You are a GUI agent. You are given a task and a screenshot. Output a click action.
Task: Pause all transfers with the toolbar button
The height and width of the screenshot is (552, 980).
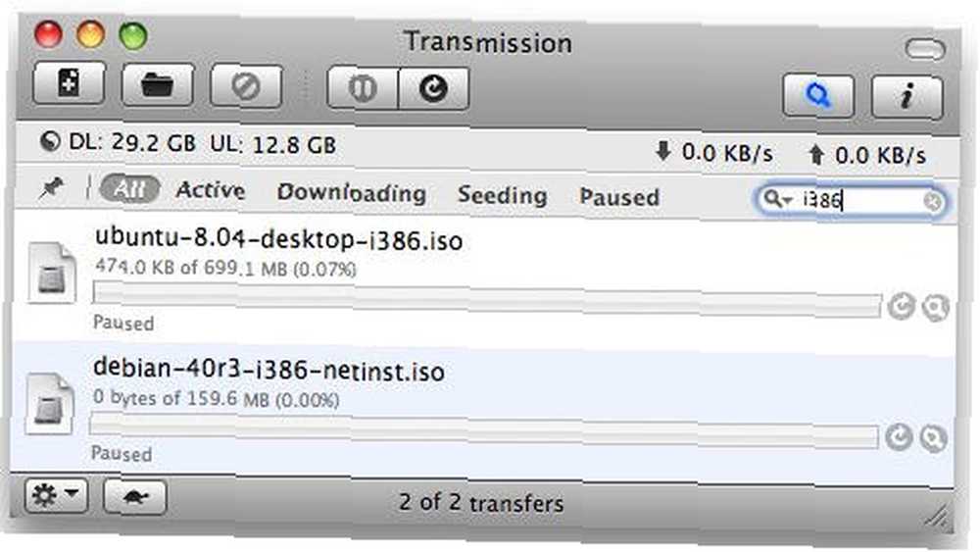[363, 88]
